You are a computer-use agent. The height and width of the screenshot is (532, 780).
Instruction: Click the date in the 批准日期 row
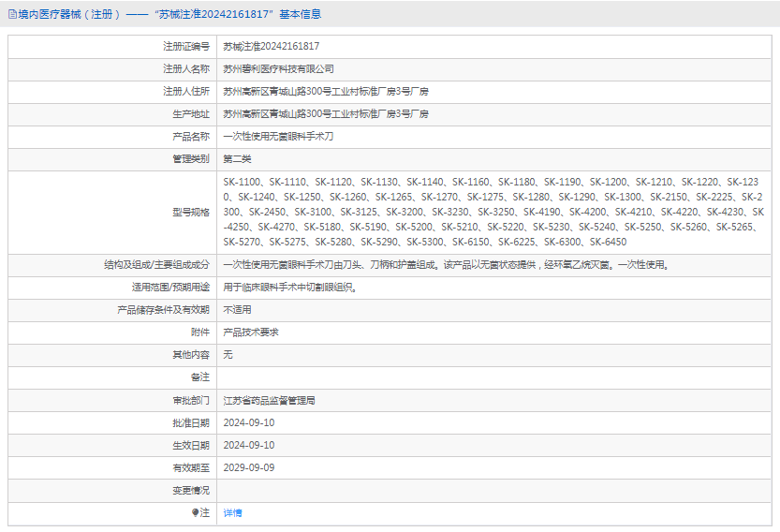click(x=249, y=422)
